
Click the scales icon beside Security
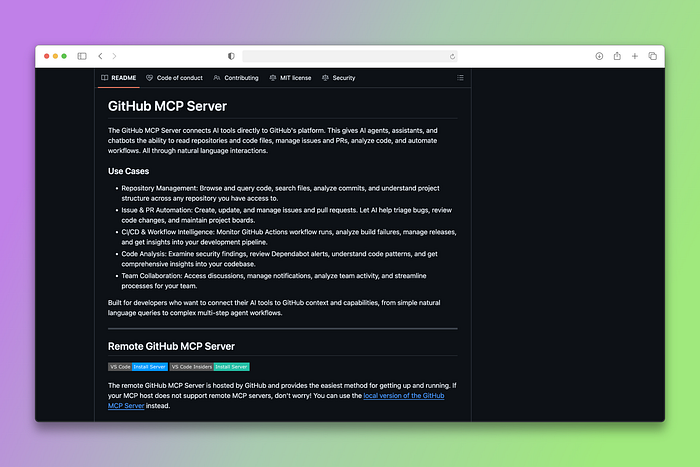(x=325, y=78)
